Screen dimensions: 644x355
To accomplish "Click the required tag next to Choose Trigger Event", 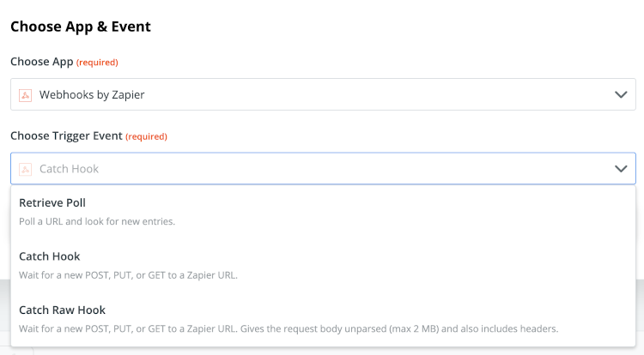I will (146, 136).
